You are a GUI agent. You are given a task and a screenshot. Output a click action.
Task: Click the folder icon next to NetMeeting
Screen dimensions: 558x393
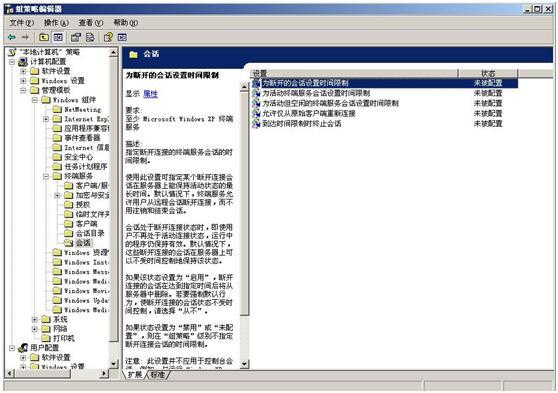click(57, 110)
